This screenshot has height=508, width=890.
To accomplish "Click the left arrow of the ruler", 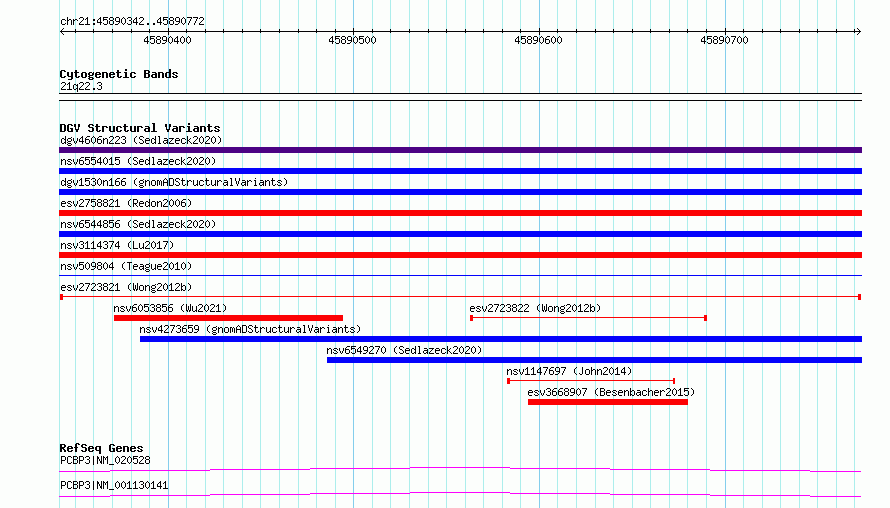I will pyautogui.click(x=62, y=32).
